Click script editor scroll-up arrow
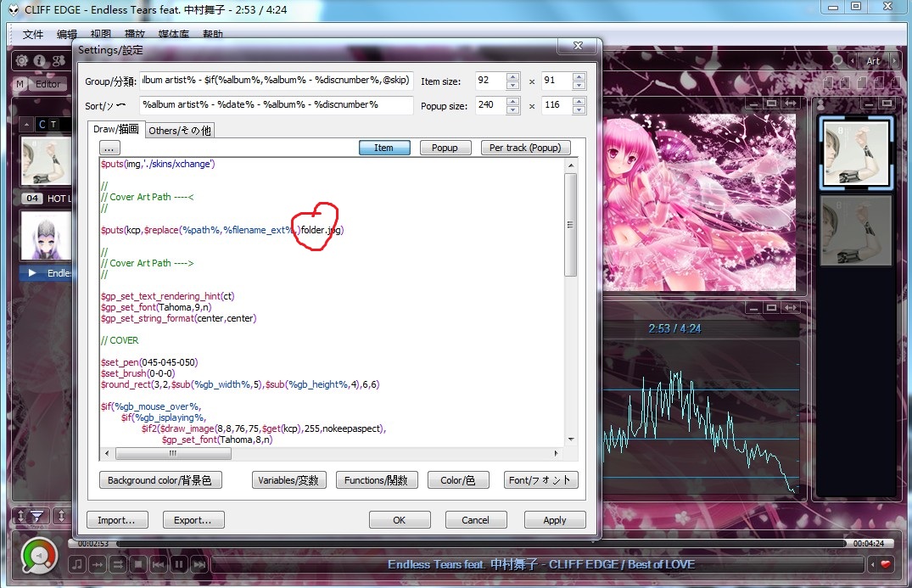This screenshot has width=912, height=588. (571, 165)
